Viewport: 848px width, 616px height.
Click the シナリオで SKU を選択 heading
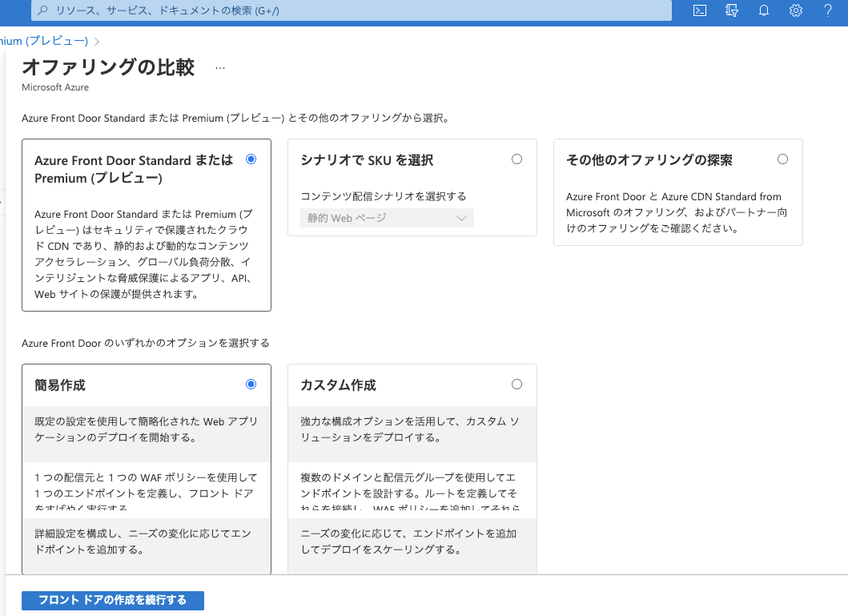(367, 160)
